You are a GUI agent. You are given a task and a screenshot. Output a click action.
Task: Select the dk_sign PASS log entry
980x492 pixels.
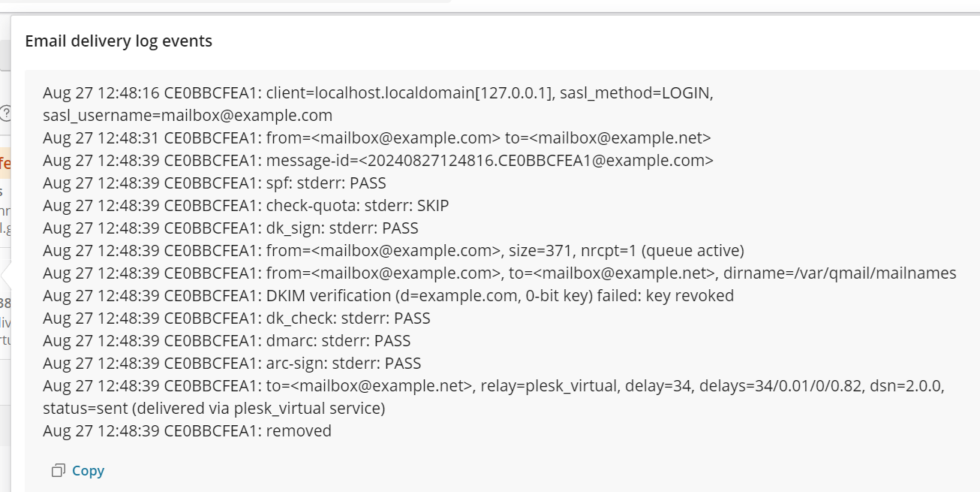pyautogui.click(x=229, y=228)
